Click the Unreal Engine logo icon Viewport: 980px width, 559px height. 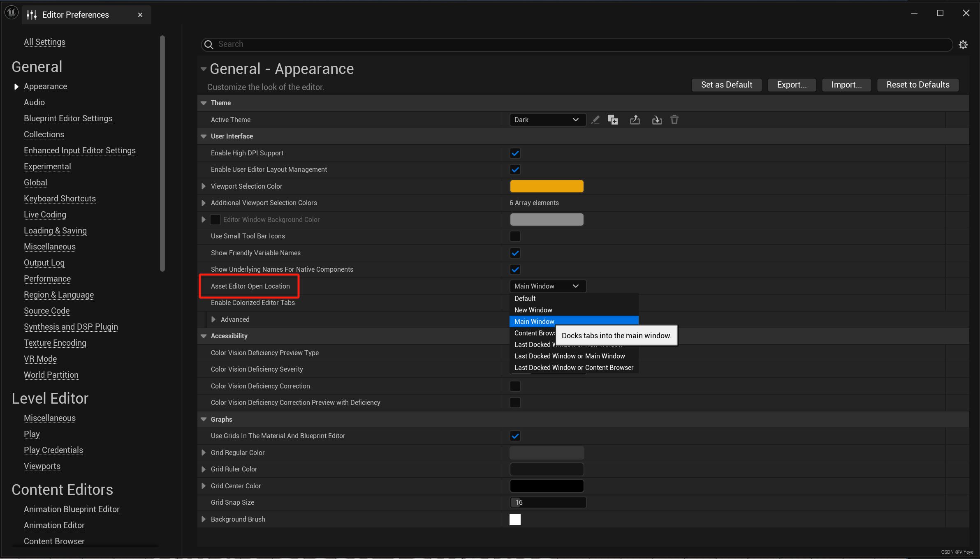[x=11, y=13]
